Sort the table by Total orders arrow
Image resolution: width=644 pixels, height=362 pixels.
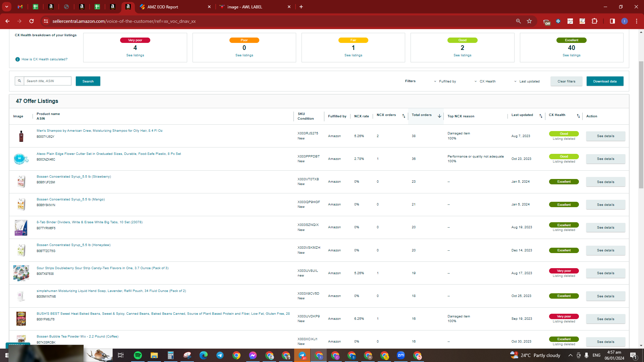(x=439, y=116)
